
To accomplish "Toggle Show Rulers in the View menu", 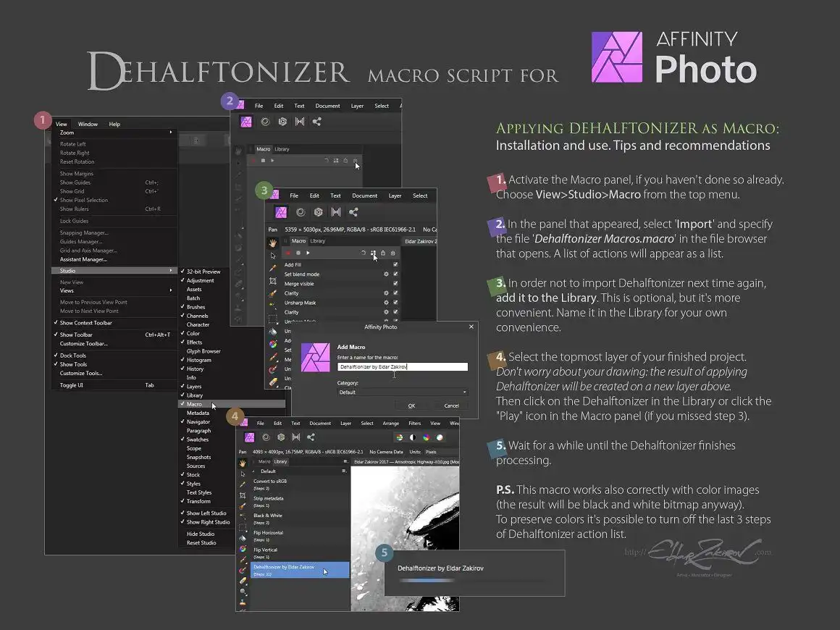I will (72, 211).
